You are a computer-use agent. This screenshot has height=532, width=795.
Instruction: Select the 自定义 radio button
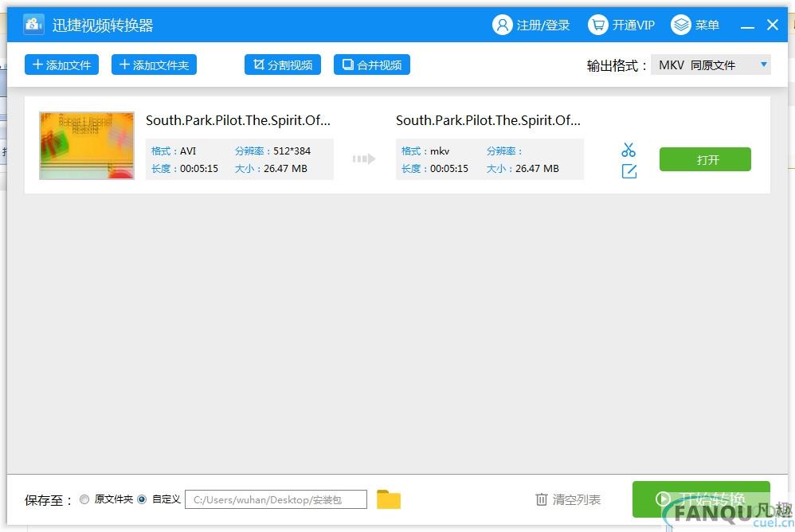click(142, 499)
